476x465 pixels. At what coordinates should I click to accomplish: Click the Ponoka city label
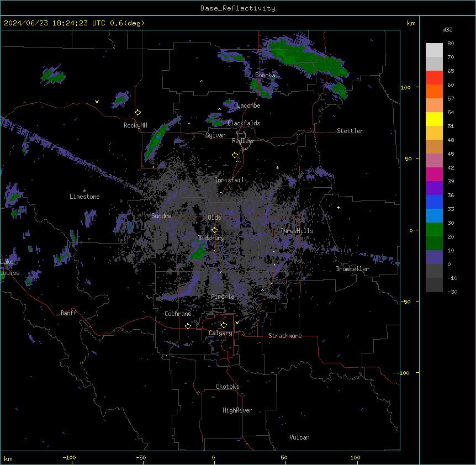pyautogui.click(x=265, y=75)
